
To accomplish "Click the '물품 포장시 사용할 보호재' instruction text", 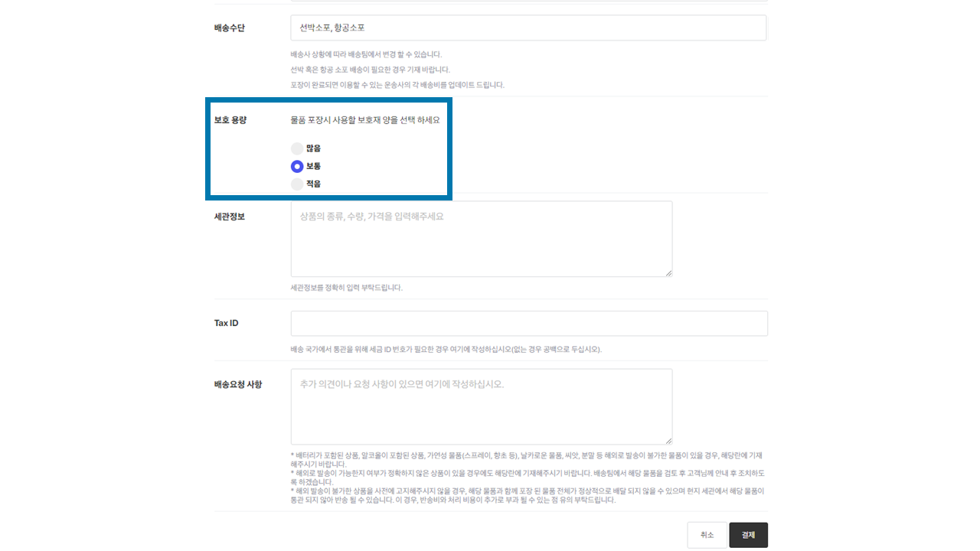I will click(x=365, y=120).
